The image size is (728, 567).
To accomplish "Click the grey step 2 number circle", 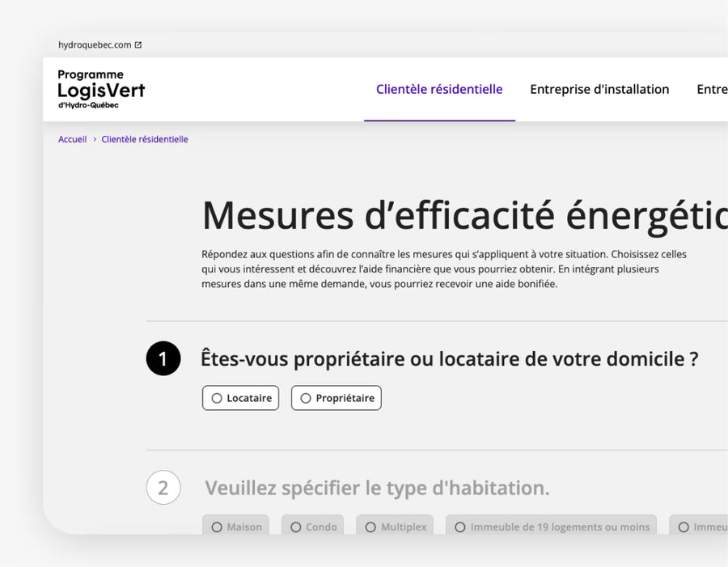I will coord(163,488).
